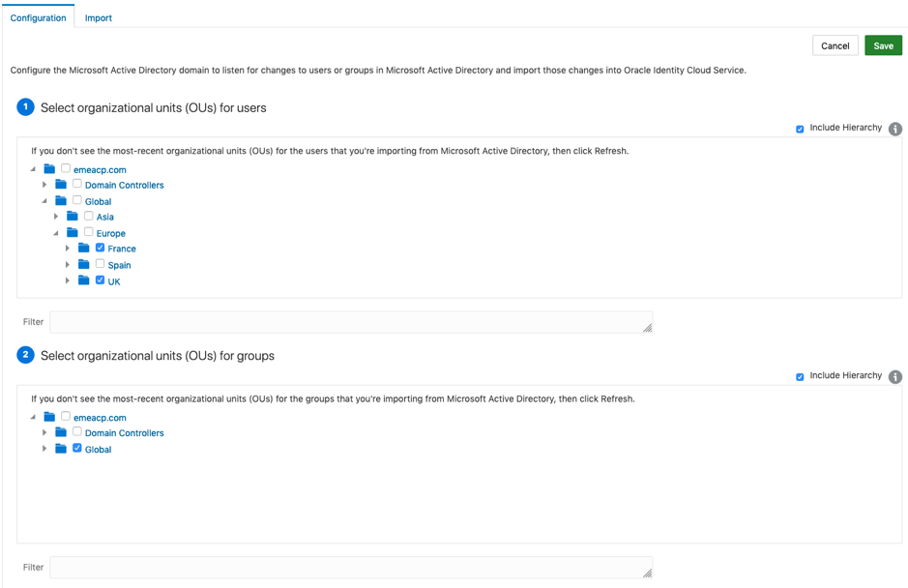908x588 pixels.
Task: Click the users OU Filter text field
Action: [351, 322]
